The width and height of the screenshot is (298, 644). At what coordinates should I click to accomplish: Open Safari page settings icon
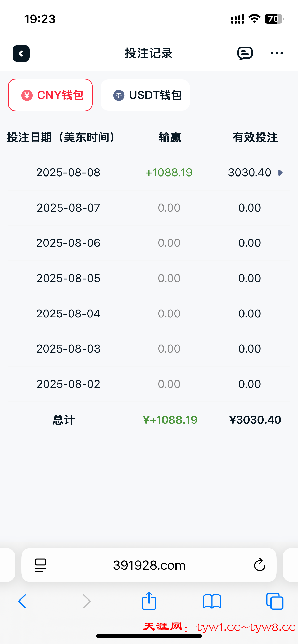pyautogui.click(x=40, y=565)
